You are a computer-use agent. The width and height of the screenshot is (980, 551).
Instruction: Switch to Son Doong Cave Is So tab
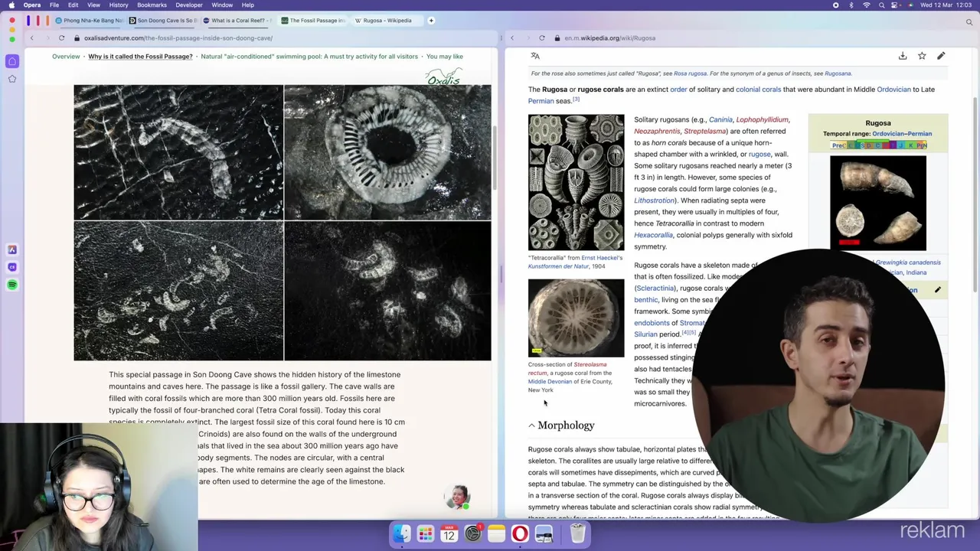click(x=163, y=21)
